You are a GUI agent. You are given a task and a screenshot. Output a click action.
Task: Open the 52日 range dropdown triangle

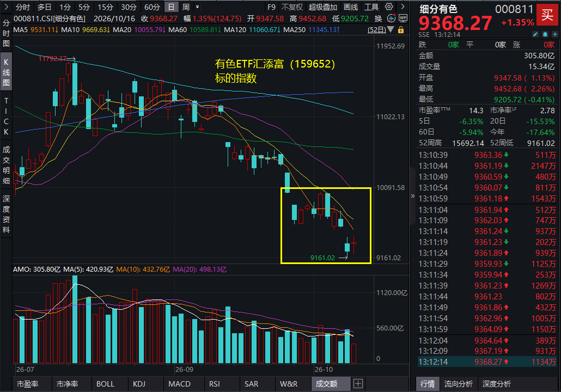[x=391, y=30]
